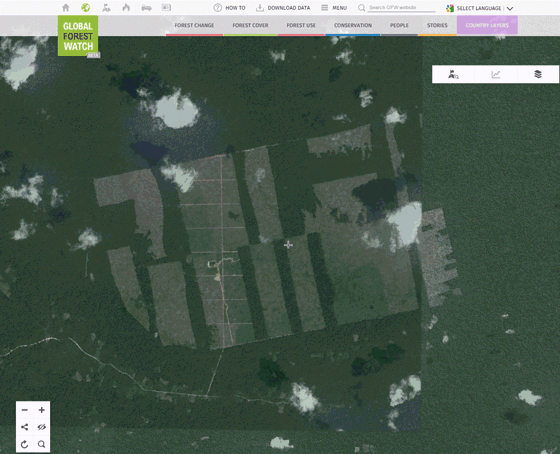The image size is (560, 454).
Task: Open the Forest Use tab
Action: pyautogui.click(x=301, y=25)
